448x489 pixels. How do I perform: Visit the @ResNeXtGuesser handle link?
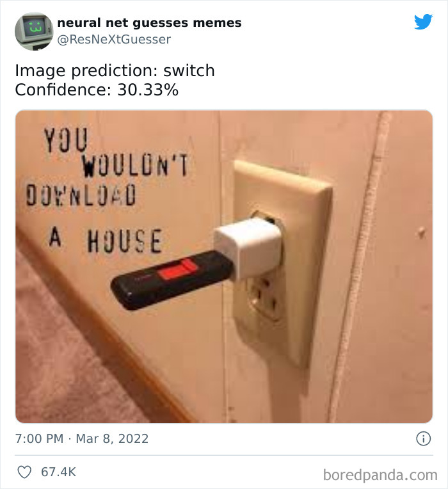(x=114, y=39)
